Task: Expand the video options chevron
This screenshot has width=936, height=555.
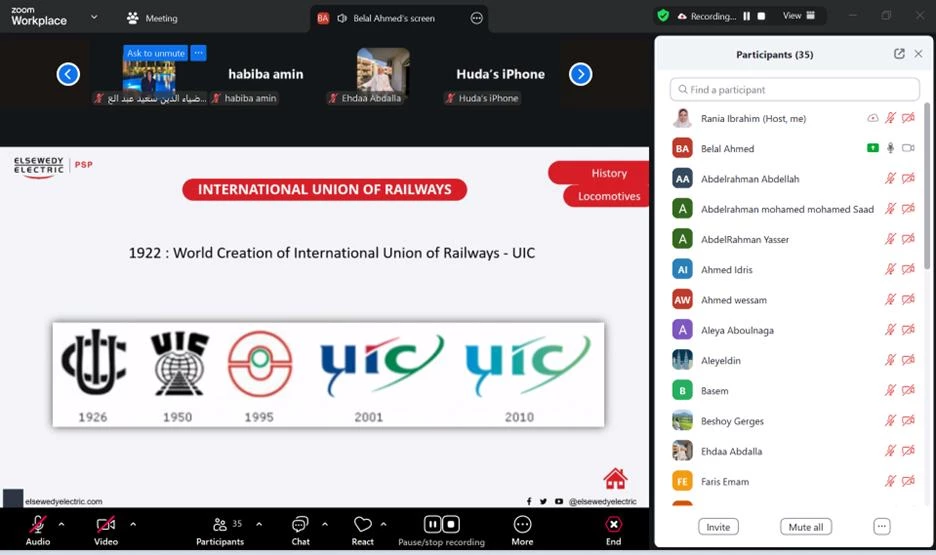Action: point(133,524)
